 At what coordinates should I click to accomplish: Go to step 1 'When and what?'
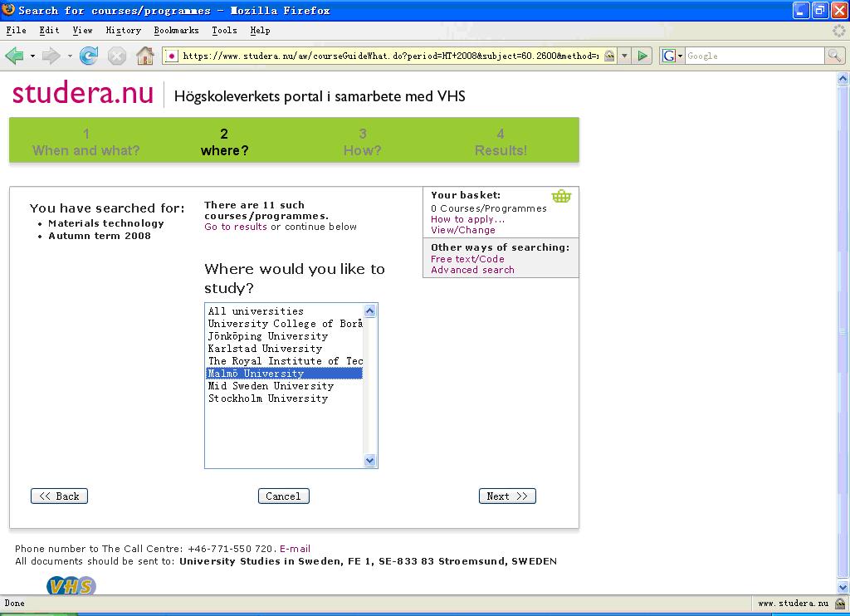click(86, 142)
